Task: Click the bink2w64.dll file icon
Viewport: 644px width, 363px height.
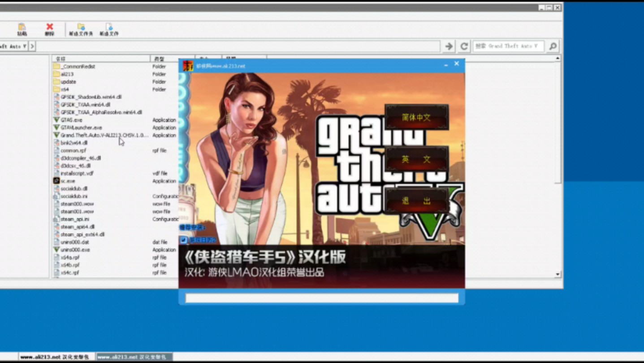Action: pyautogui.click(x=56, y=143)
